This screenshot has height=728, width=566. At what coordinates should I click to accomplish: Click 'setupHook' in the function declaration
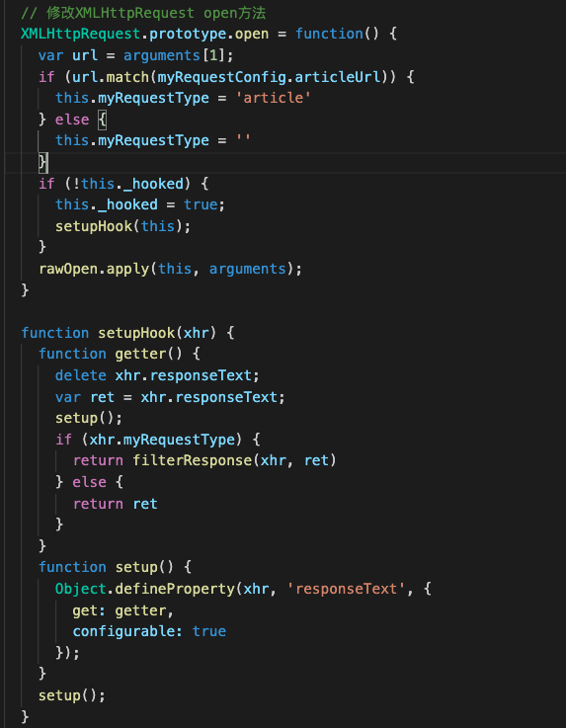pos(136,333)
